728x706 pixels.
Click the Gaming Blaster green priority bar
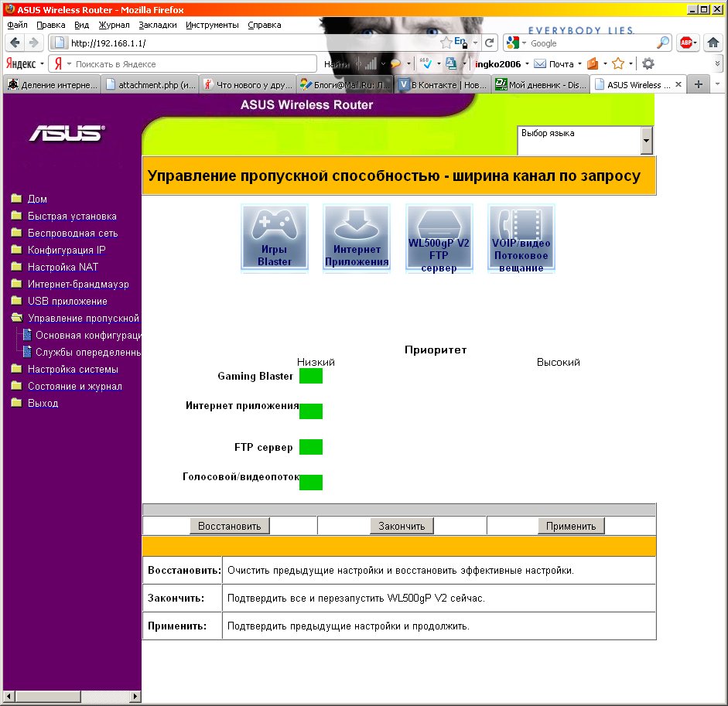point(310,377)
